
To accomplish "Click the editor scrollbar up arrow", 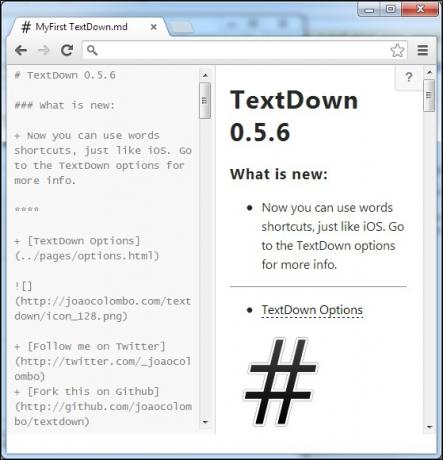I will click(x=205, y=76).
